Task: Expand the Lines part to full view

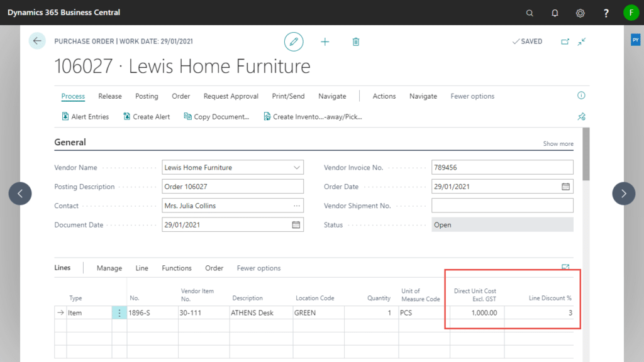Action: (565, 267)
